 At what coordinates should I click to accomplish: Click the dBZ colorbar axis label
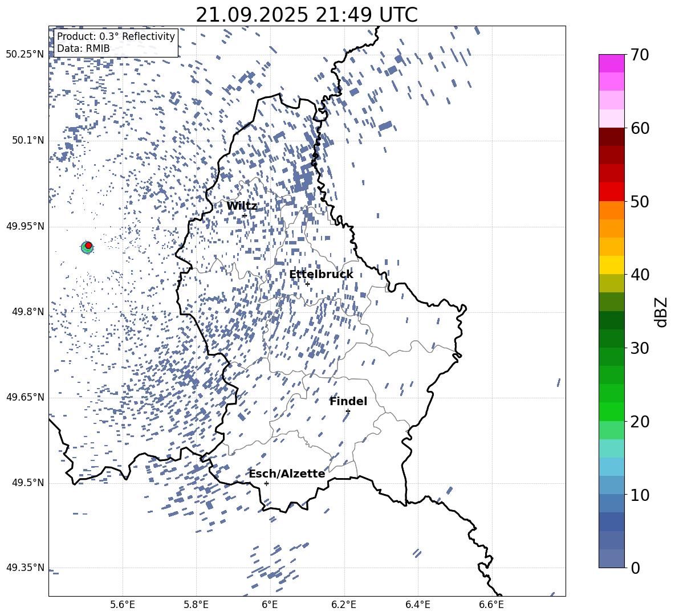pos(661,312)
